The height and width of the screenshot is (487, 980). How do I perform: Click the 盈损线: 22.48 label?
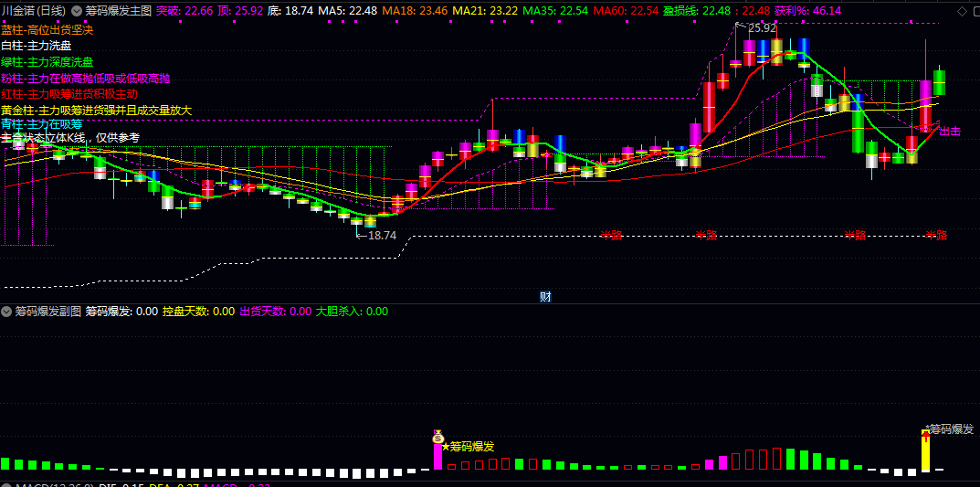click(698, 11)
